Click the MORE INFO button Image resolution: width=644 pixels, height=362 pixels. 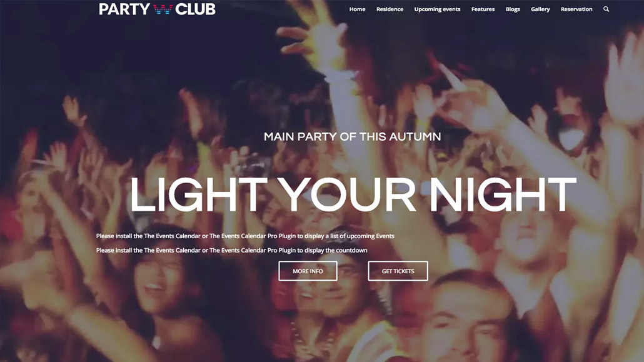[308, 271]
